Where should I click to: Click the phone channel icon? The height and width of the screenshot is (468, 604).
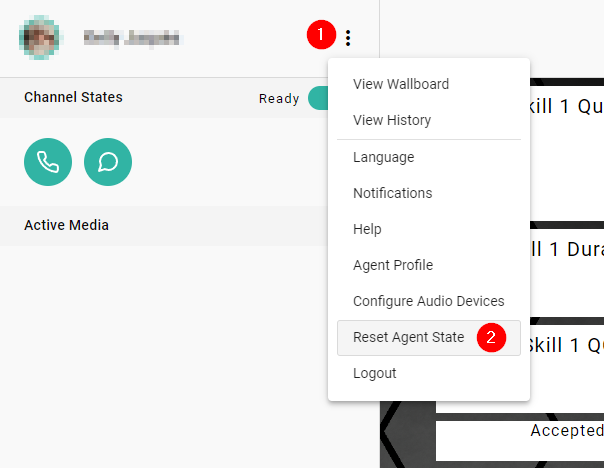(x=48, y=162)
